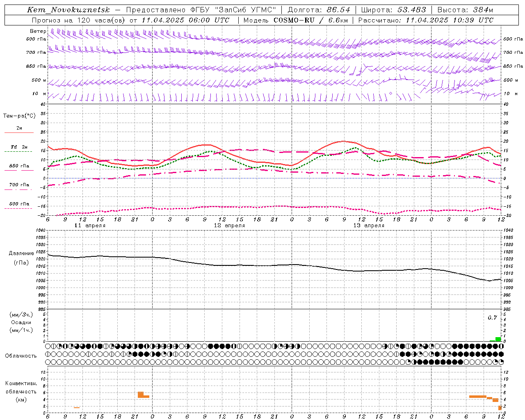Viewport: 525px width, 420px height.
Task: Click the Модель COSMO-RU / 6.6км label
Action: (295, 20)
